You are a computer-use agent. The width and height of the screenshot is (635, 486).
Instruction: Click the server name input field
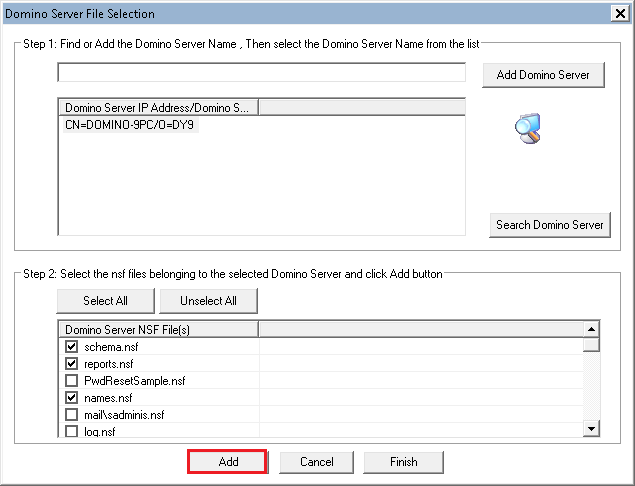click(x=262, y=72)
